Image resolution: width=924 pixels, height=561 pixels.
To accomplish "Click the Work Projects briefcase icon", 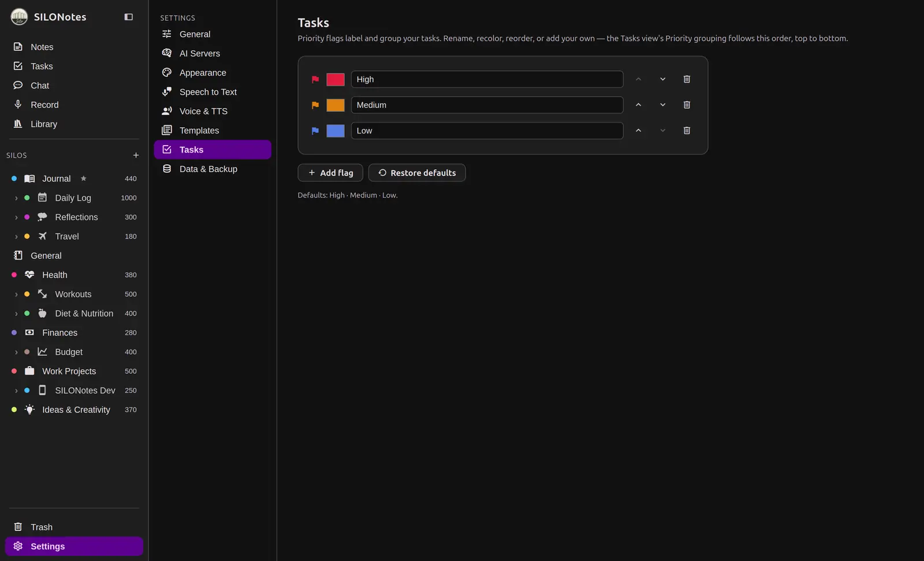I will 29,371.
